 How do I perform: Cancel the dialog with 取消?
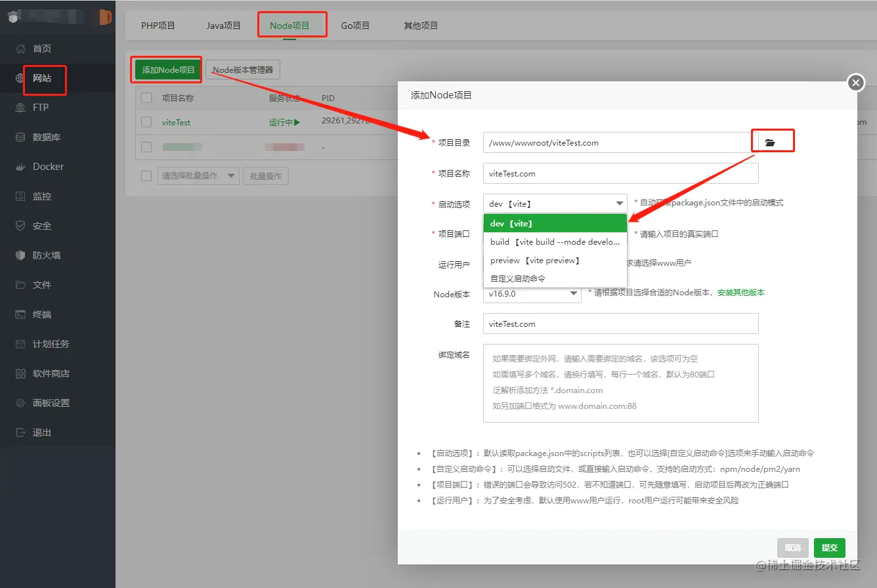tap(793, 548)
